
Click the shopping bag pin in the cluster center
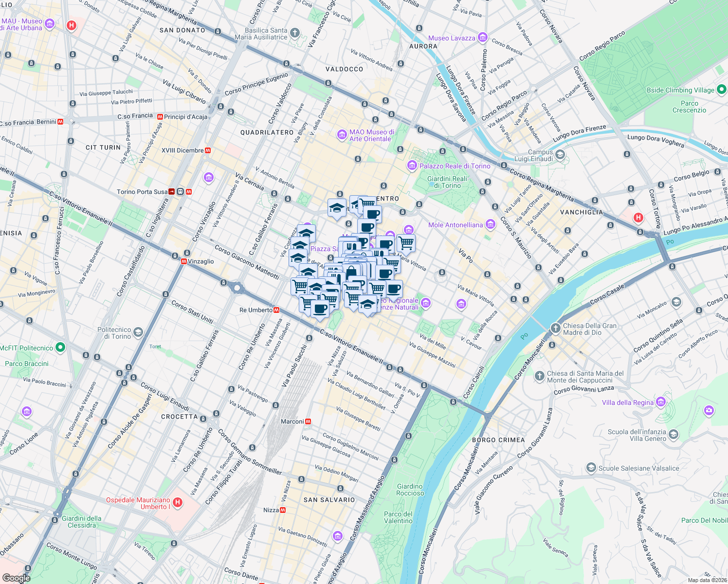(x=351, y=269)
